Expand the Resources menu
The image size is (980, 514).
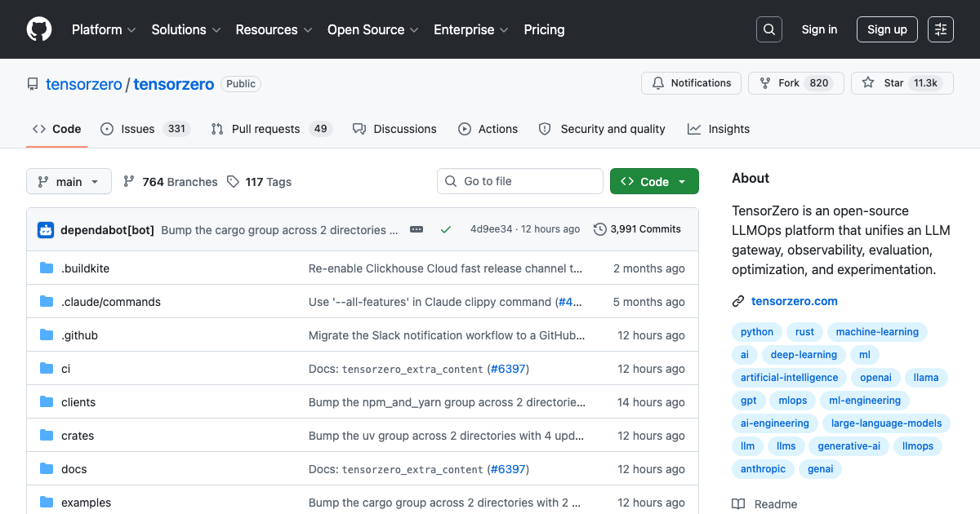pyautogui.click(x=274, y=29)
